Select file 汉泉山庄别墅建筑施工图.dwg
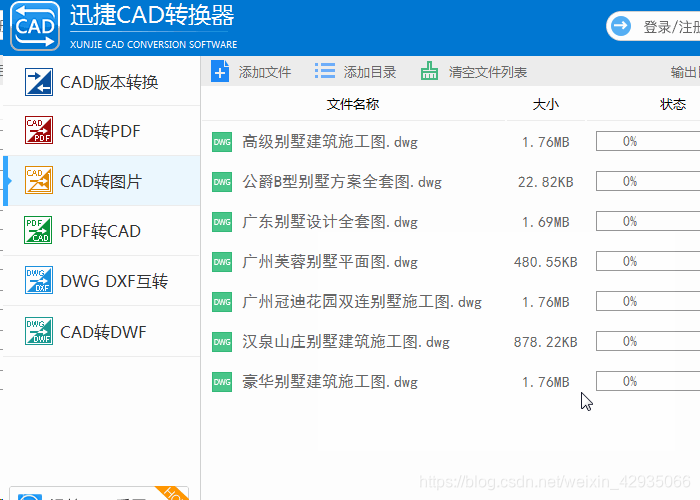The width and height of the screenshot is (700, 500). pos(346,342)
